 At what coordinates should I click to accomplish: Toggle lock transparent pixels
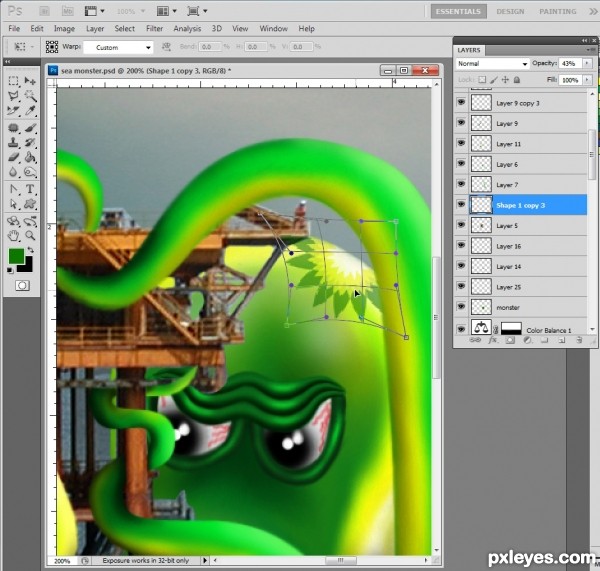pos(482,80)
